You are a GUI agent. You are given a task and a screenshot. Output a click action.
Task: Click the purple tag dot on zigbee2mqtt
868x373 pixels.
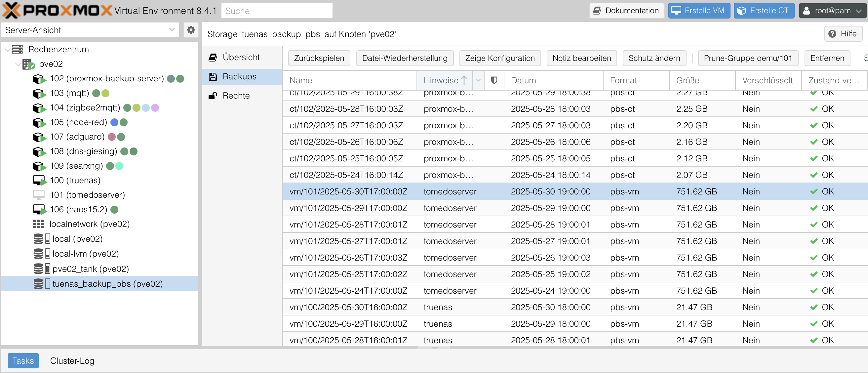pyautogui.click(x=155, y=108)
